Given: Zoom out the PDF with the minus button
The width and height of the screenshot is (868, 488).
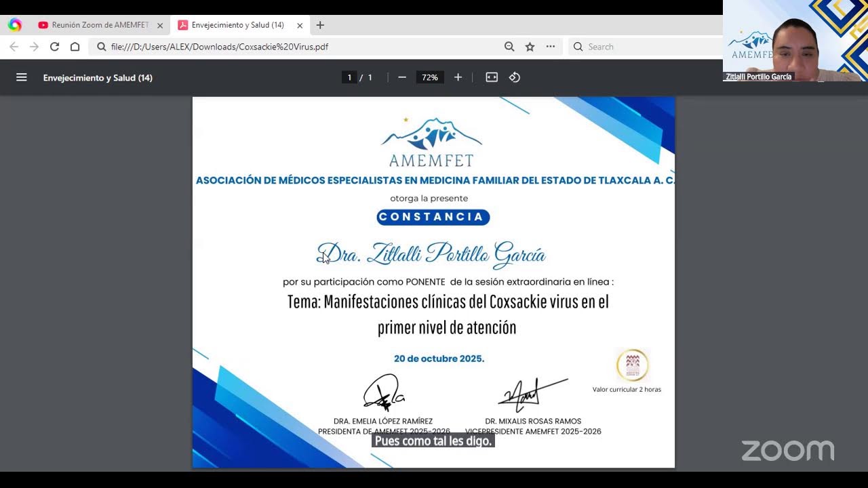Looking at the screenshot, I should tap(401, 77).
